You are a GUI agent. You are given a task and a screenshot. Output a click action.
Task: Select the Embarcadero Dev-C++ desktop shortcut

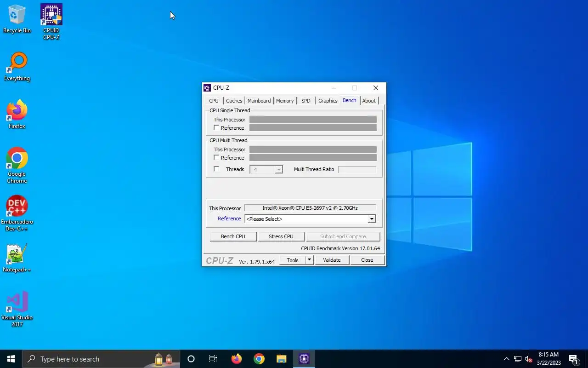[17, 214]
